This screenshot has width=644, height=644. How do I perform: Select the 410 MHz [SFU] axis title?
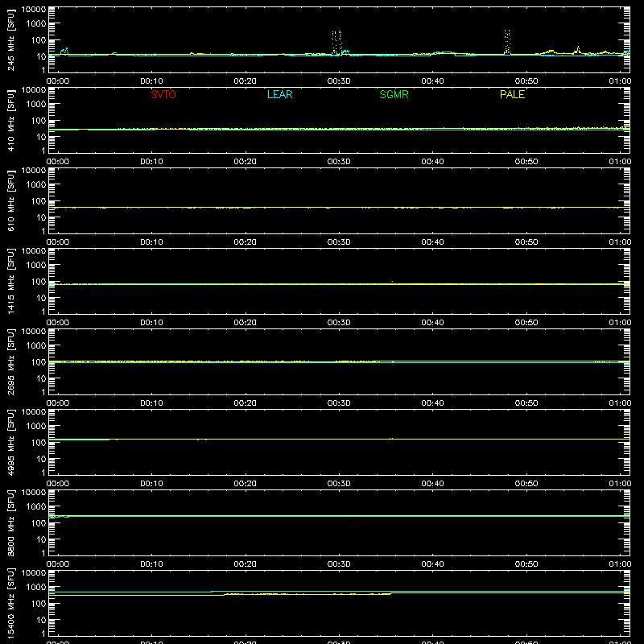11,121
